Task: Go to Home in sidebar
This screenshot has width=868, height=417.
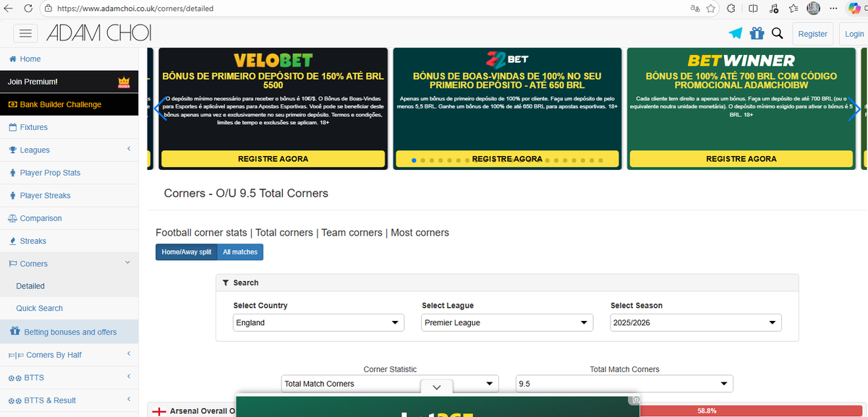Action: (69, 59)
